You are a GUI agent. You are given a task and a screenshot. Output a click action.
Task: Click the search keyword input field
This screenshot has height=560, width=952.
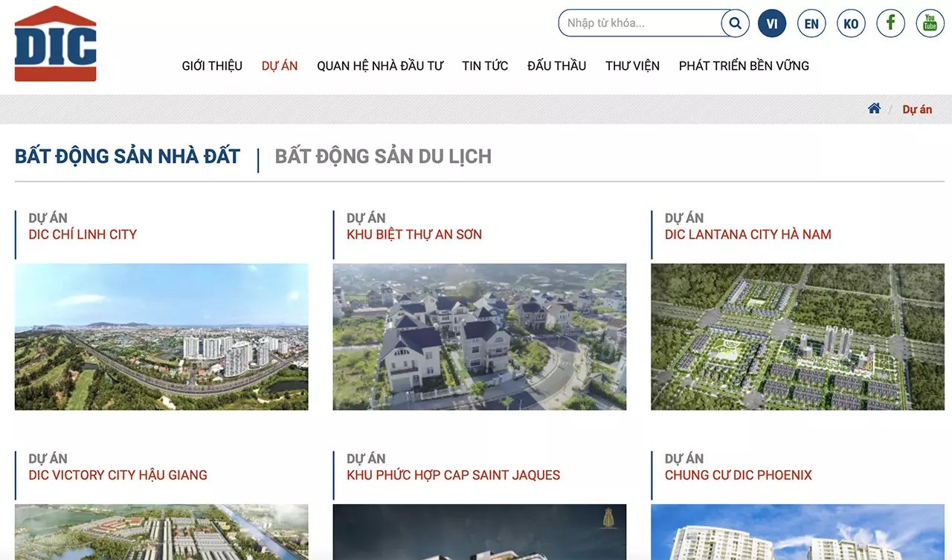click(x=640, y=23)
